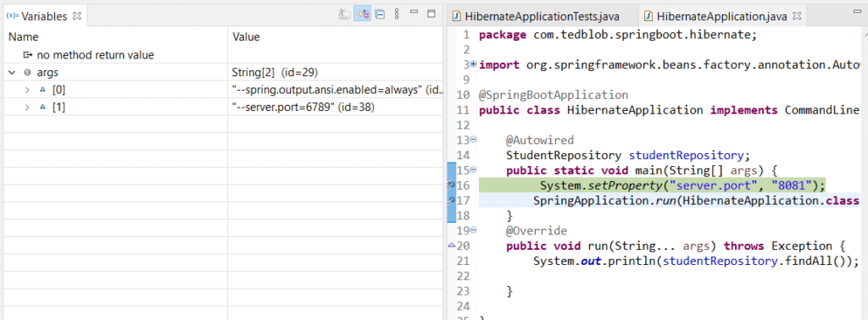The height and width of the screenshot is (320, 868).
Task: Click the breakpoint marker on line 16
Action: click(x=451, y=185)
